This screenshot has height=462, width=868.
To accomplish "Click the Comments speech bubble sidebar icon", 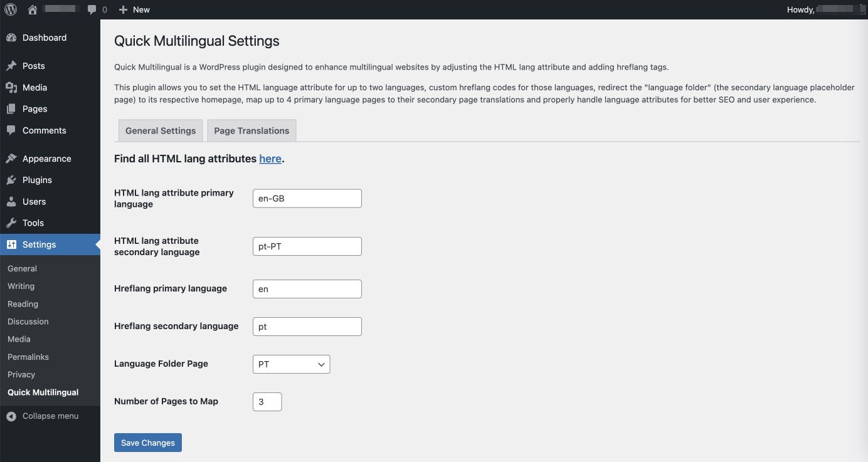I will pos(11,130).
